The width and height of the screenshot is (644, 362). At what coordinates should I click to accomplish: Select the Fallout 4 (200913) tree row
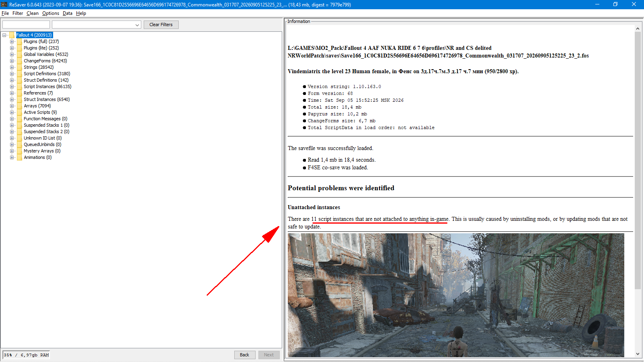[34, 35]
